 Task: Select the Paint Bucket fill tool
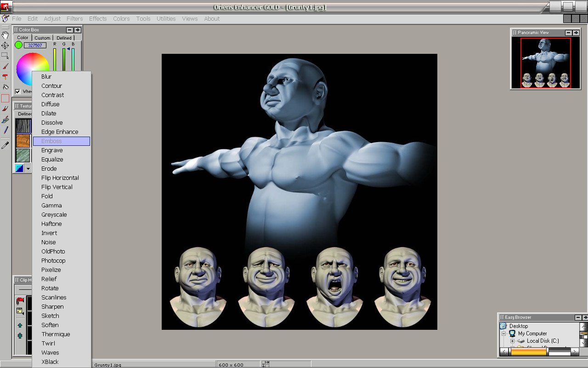[5, 87]
